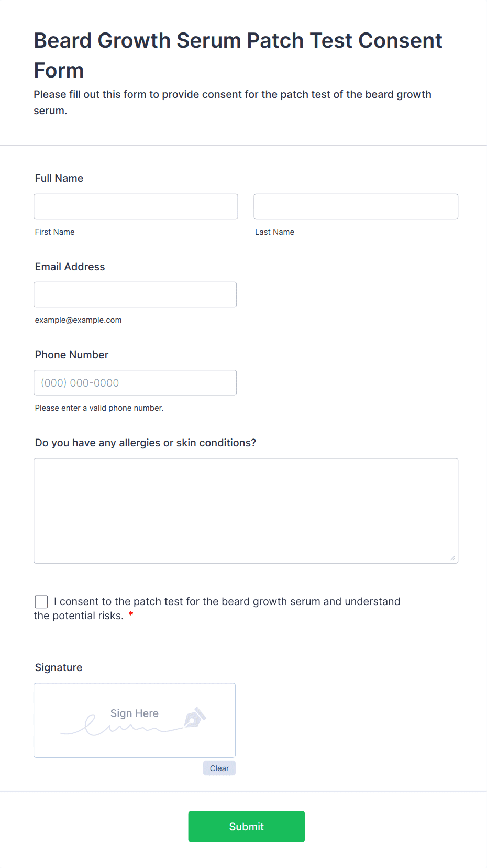Click inside the Sign Here signature pad
The height and width of the screenshot is (868, 487).
tap(135, 720)
